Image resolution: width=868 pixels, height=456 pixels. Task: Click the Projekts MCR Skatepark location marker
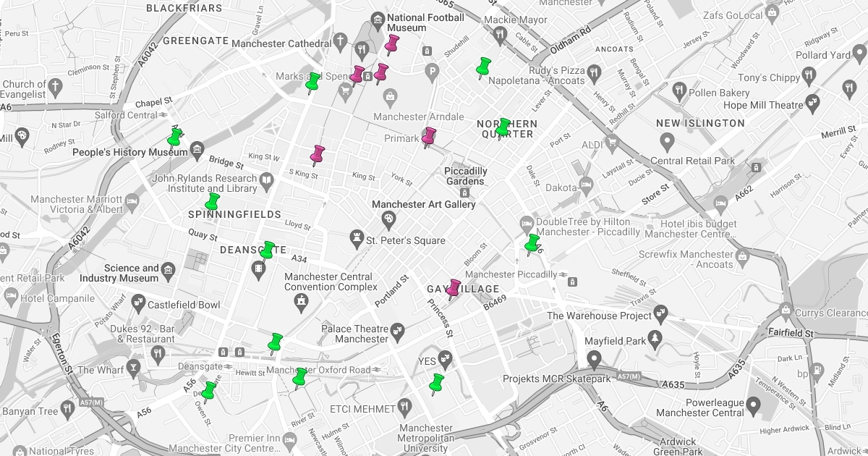[595, 358]
